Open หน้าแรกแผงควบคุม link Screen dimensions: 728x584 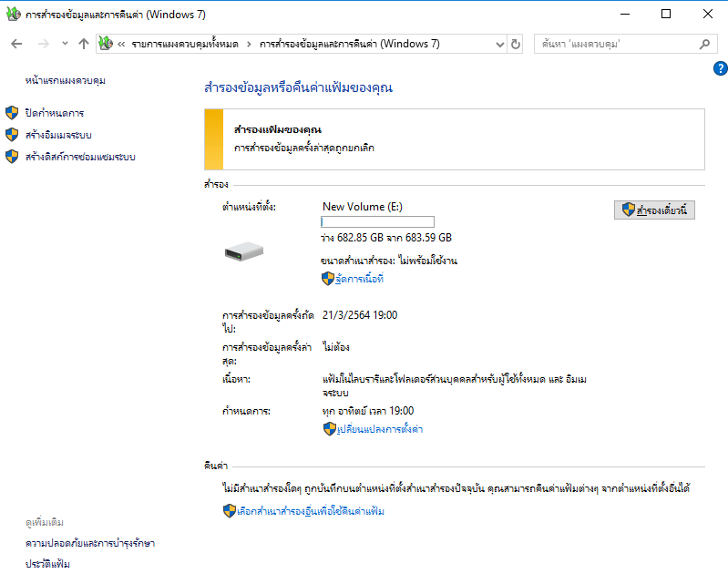tap(66, 80)
